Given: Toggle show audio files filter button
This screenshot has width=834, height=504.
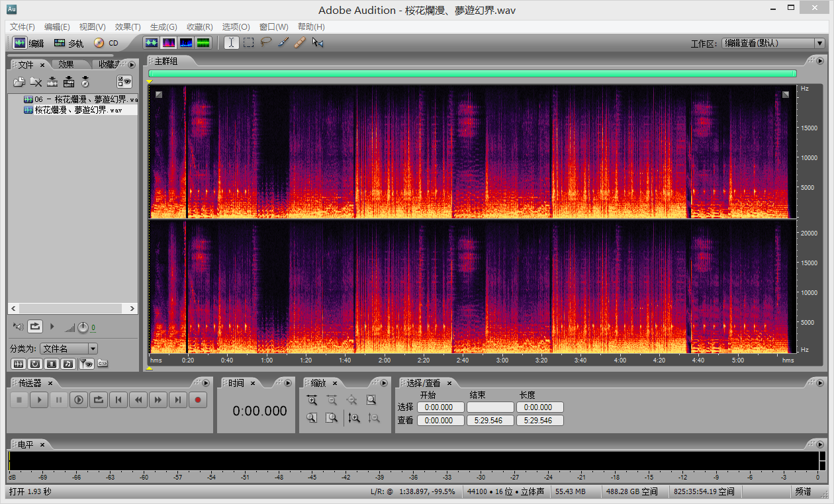Looking at the screenshot, I should 19,364.
